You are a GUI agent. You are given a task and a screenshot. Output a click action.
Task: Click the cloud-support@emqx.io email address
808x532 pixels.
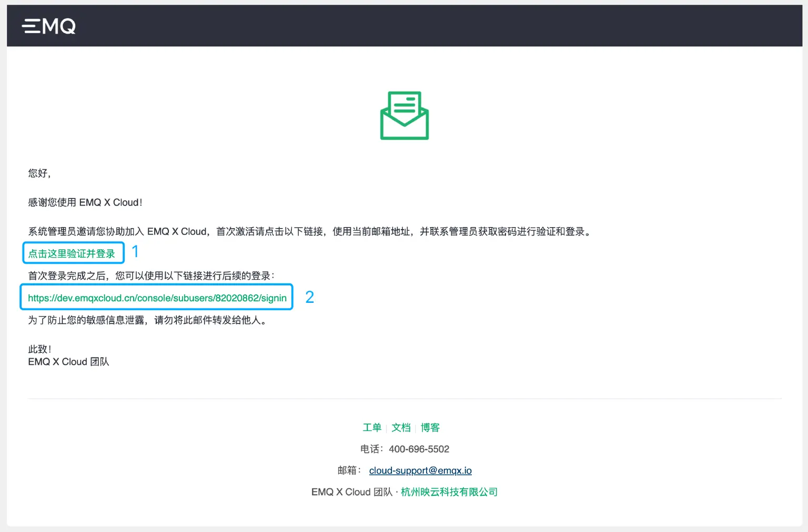click(420, 470)
